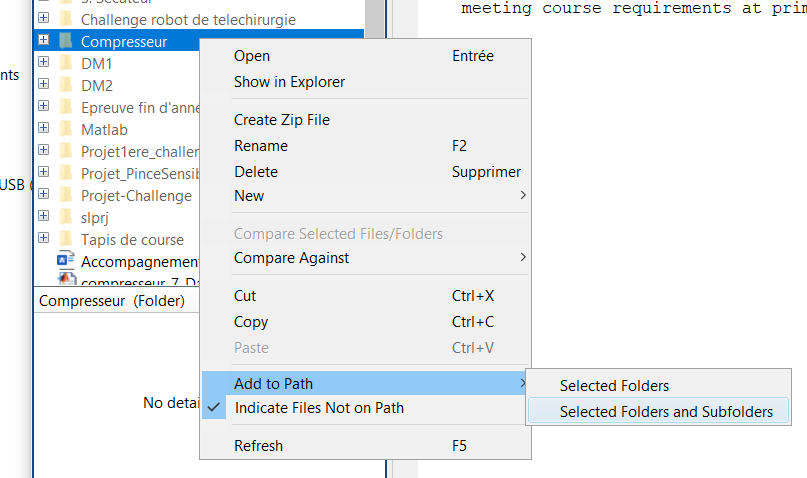Expand the Epreuve fin d'annee folder

[x=44, y=105]
